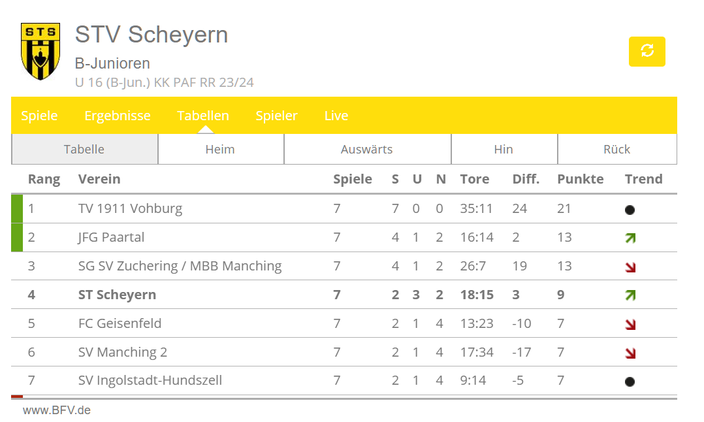Click the Punkte column header
This screenshot has width=704, height=422.
coord(580,179)
